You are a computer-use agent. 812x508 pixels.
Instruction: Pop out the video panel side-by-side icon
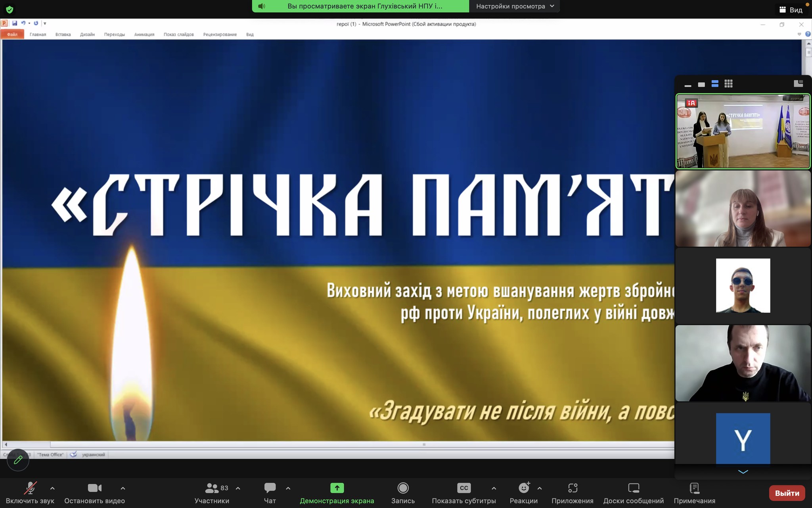[798, 83]
